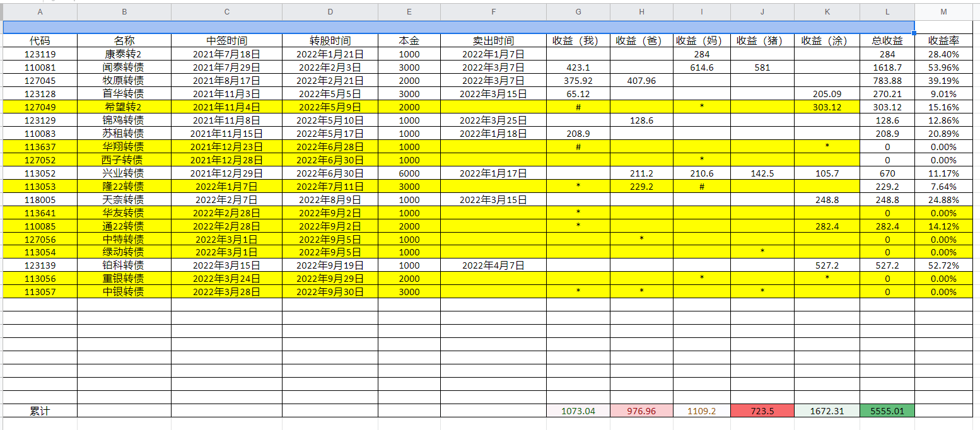The width and height of the screenshot is (980, 430).
Task: Click the 名称 header cell
Action: (124, 41)
